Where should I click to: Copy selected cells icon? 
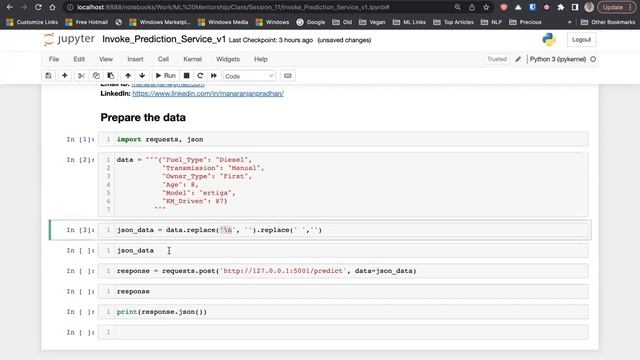coord(96,76)
